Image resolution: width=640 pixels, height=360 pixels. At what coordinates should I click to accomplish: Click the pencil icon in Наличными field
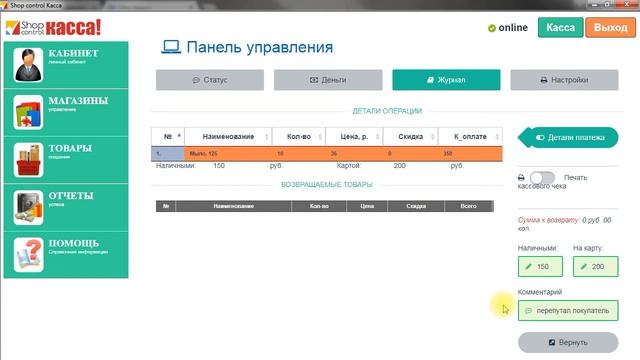click(x=528, y=267)
